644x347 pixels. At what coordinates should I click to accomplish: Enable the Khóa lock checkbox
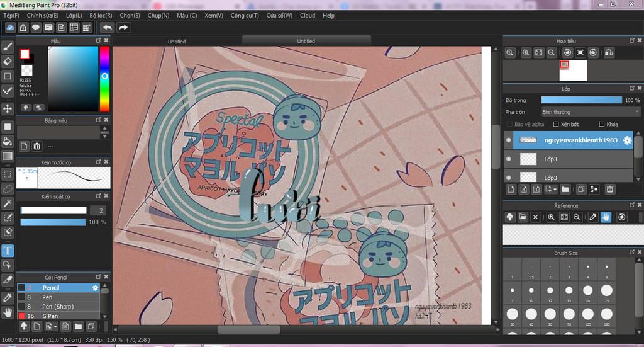602,124
